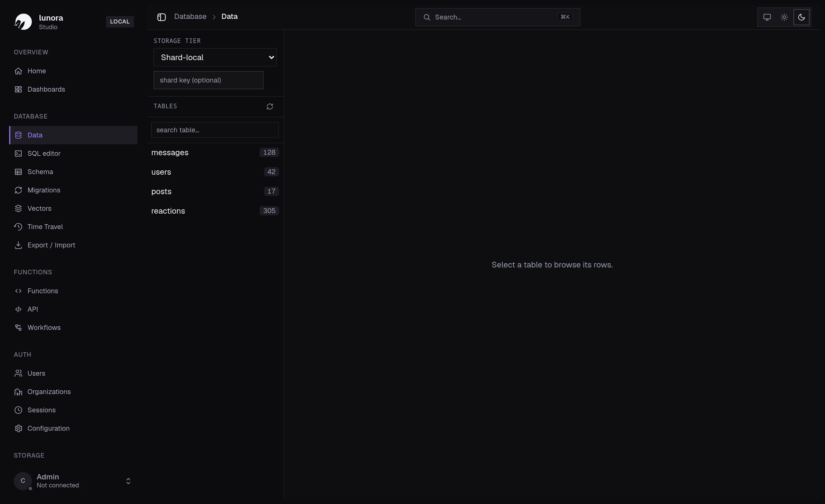
Task: Click the Database breadcrumb link
Action: tap(190, 17)
